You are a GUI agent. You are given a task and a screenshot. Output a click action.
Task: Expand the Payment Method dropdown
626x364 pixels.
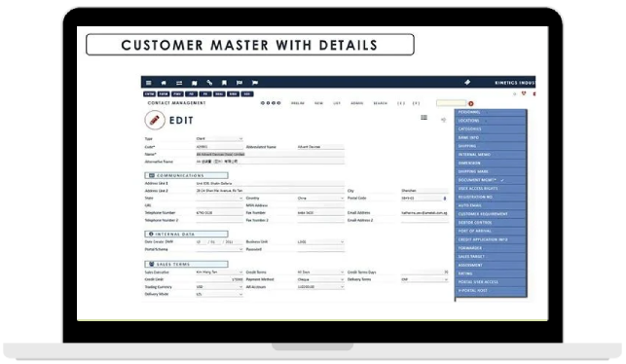[x=320, y=279]
